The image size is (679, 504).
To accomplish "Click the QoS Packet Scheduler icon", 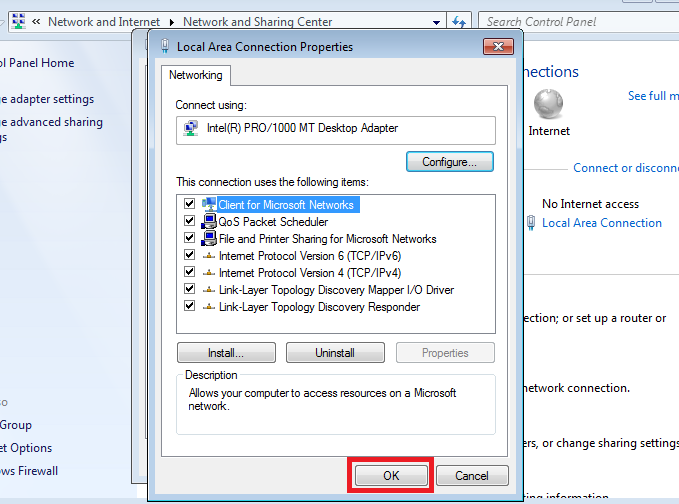I will point(209,221).
